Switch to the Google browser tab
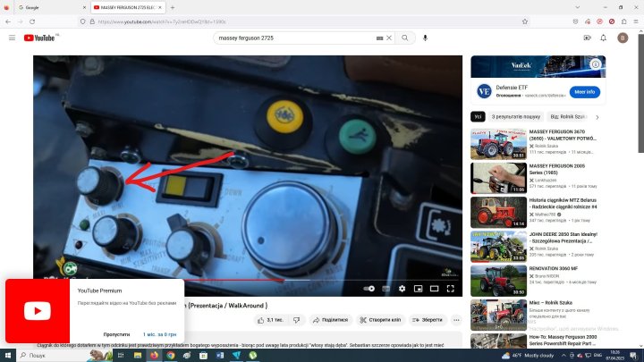The height and width of the screenshot is (362, 644). 45,6
